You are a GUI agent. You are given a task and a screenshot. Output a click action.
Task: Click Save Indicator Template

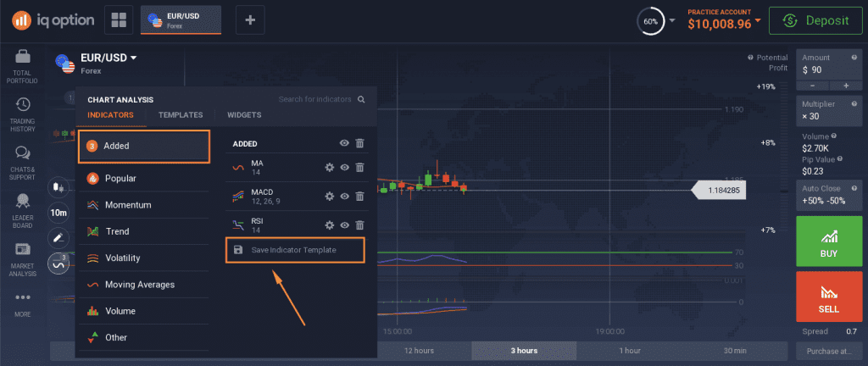click(x=295, y=250)
